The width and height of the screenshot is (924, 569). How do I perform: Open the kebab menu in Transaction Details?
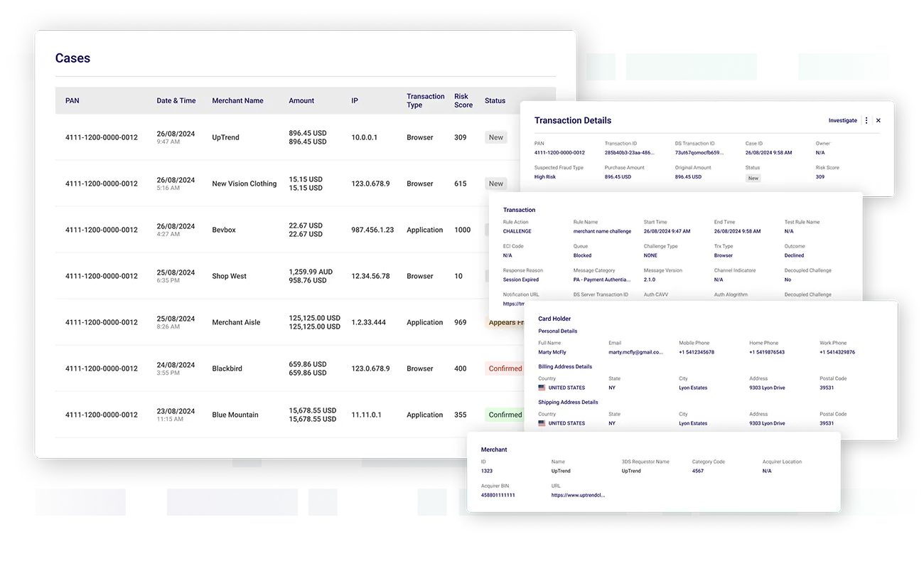tap(866, 121)
